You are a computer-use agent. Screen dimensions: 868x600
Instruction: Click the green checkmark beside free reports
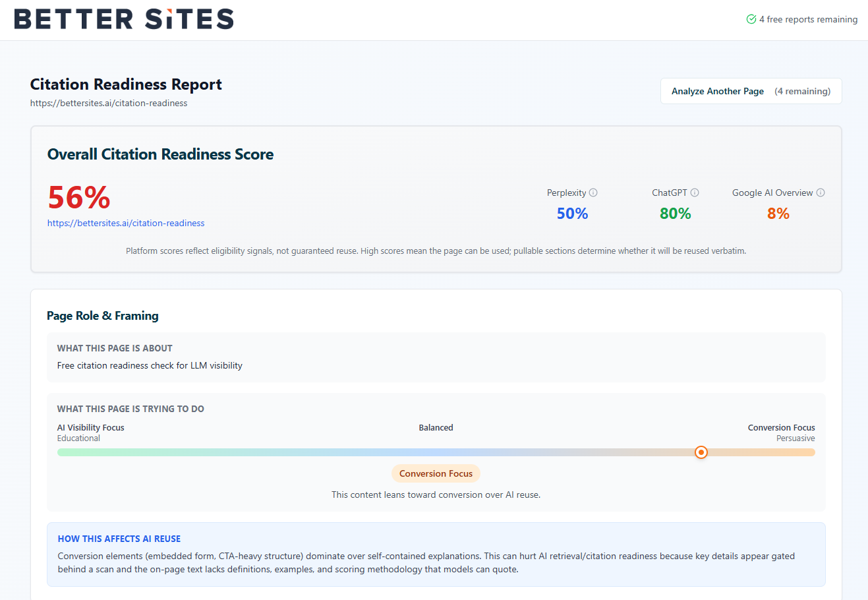(751, 19)
